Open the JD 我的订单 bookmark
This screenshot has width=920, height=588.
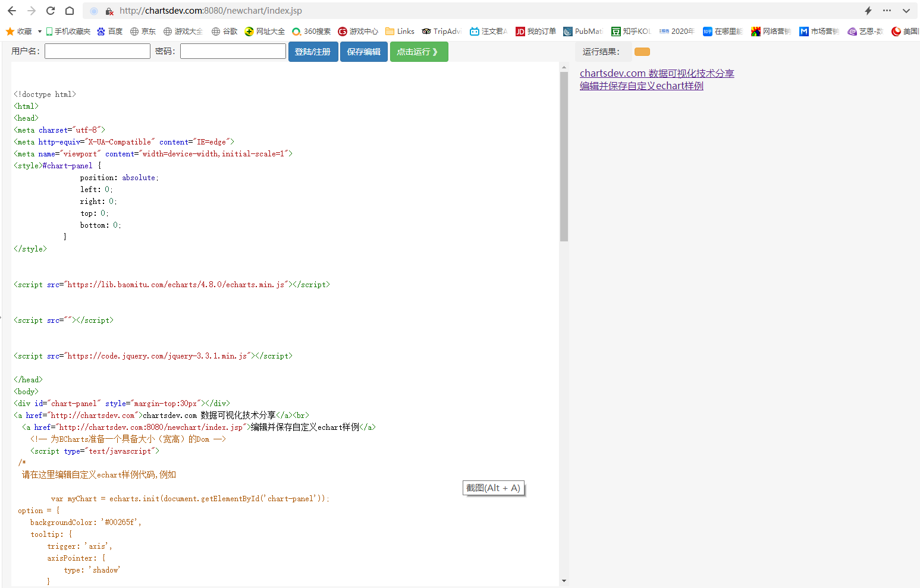coord(536,31)
